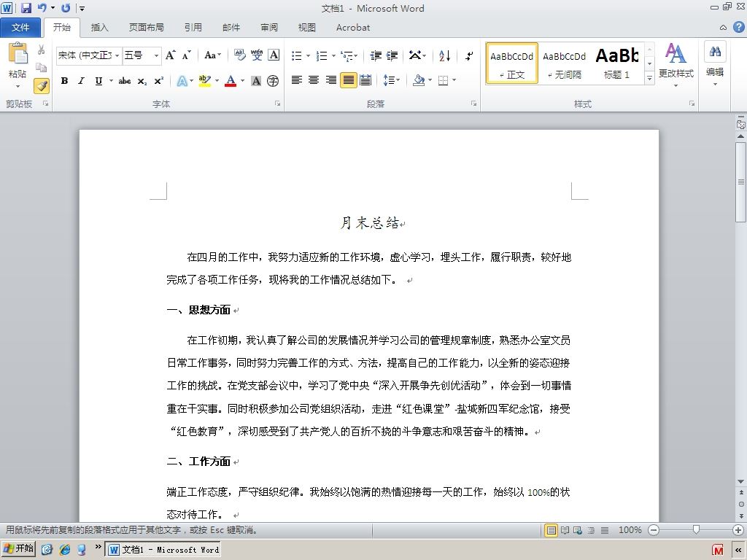Click the Sort A-Z icon
Screen dimensions: 747x560
click(x=444, y=56)
